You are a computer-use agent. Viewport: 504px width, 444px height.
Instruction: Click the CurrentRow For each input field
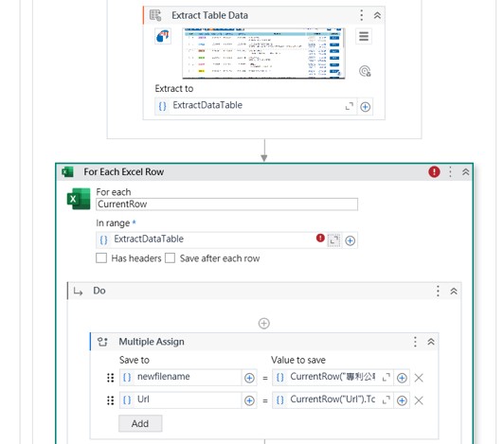[x=226, y=204]
